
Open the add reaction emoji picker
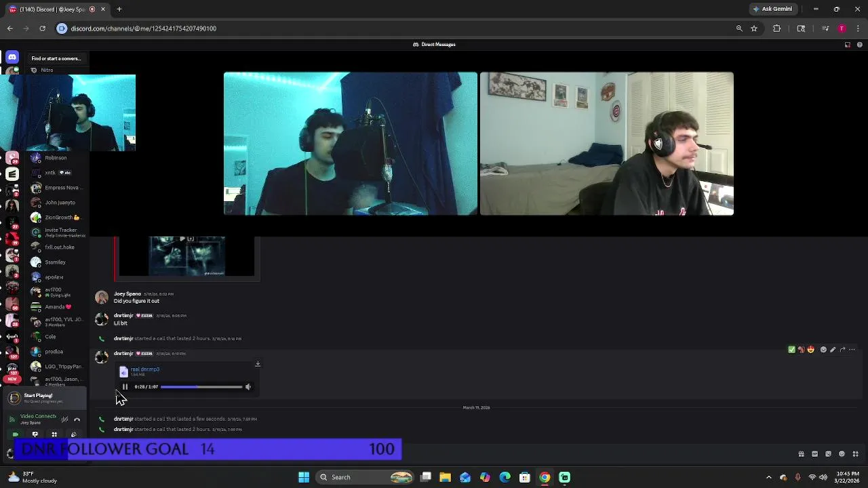point(823,350)
